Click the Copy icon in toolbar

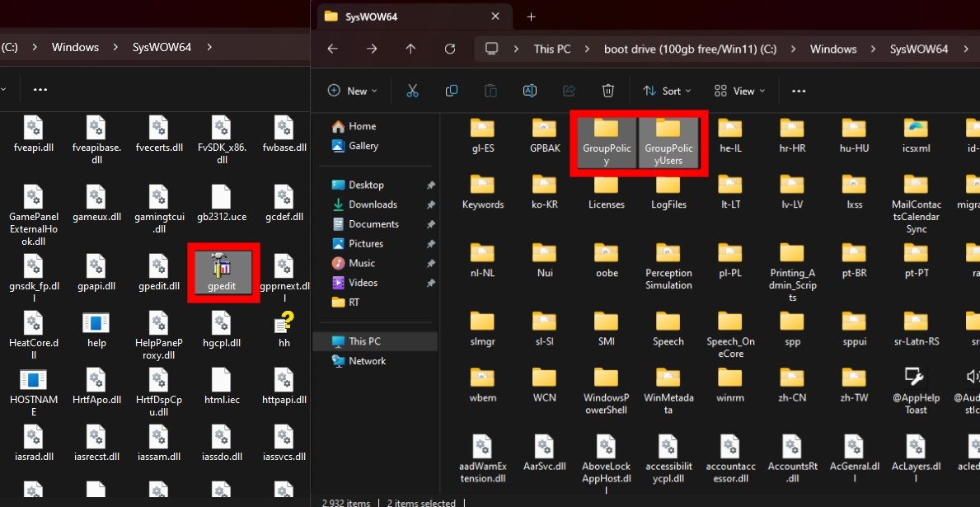tap(451, 91)
